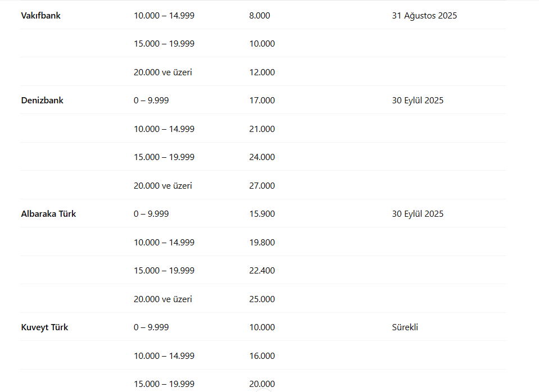This screenshot has width=539, height=392.
Task: Click the 21.000 amount cell
Action: 262,129
